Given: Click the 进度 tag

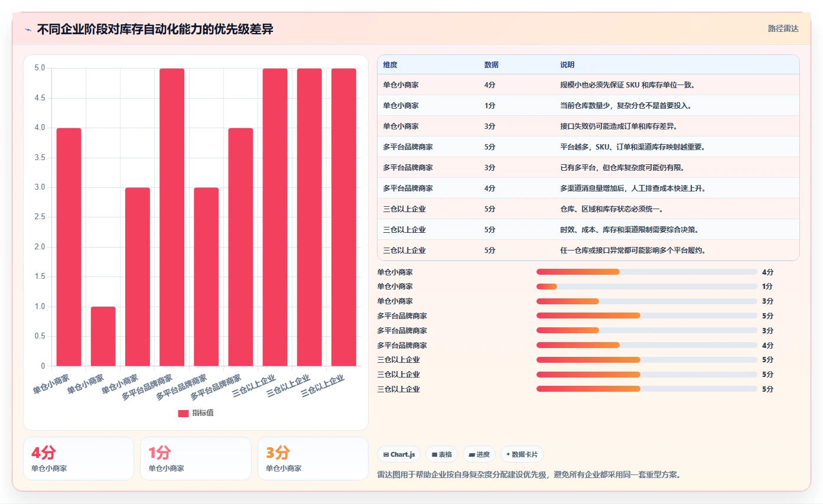Looking at the screenshot, I should (479, 454).
